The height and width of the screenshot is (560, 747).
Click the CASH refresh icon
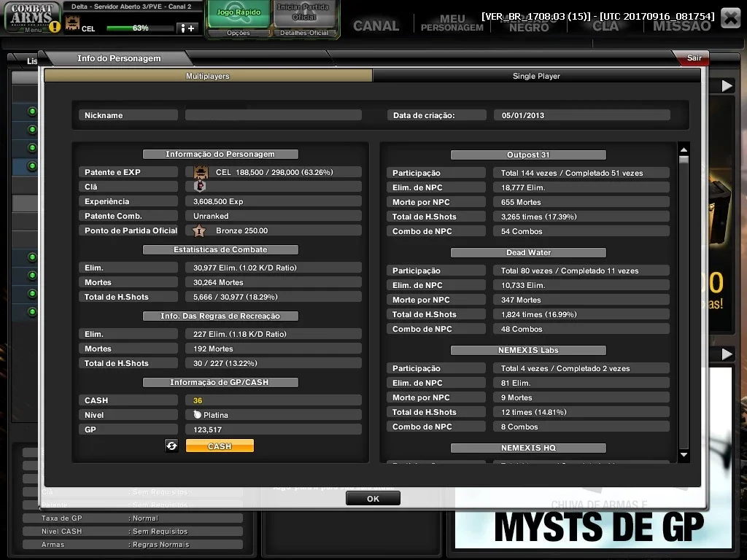pos(171,446)
